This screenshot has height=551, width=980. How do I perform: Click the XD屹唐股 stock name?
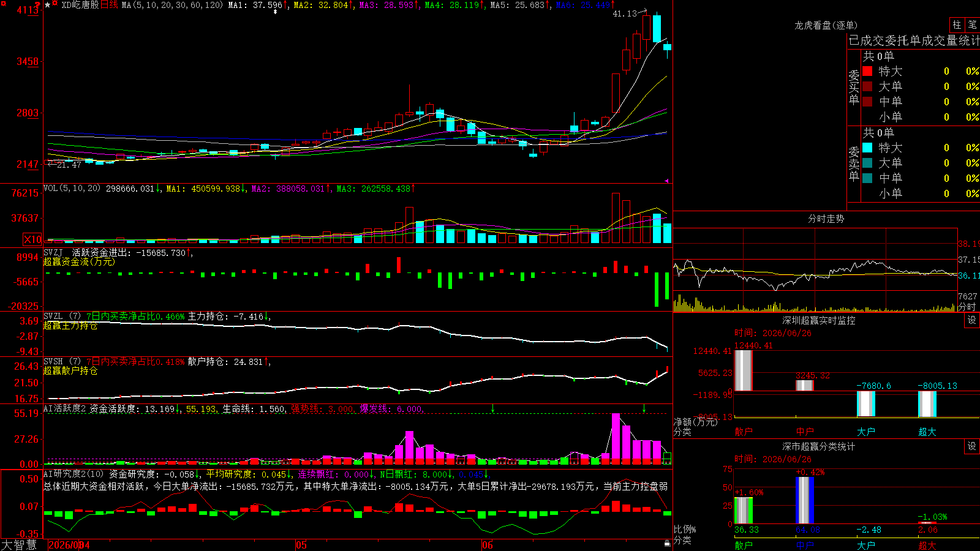tap(80, 5)
